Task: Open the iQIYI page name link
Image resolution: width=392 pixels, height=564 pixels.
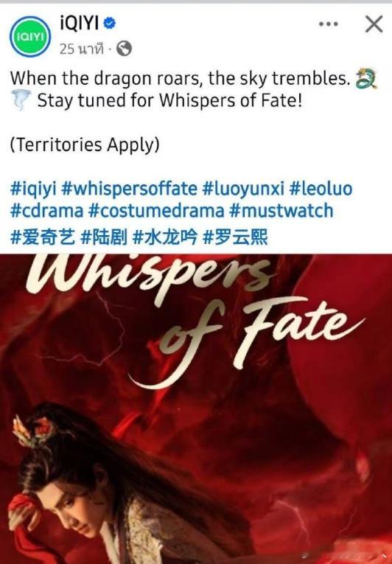Action: (x=79, y=24)
